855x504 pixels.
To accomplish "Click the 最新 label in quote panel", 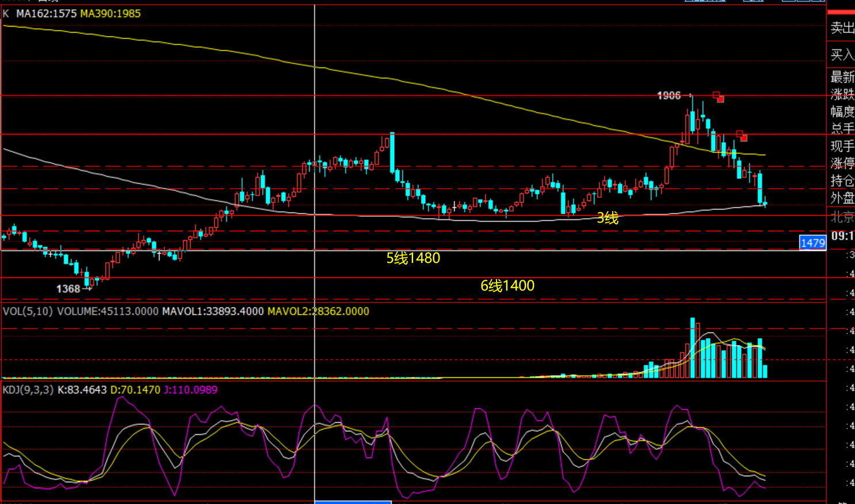I will coord(842,77).
